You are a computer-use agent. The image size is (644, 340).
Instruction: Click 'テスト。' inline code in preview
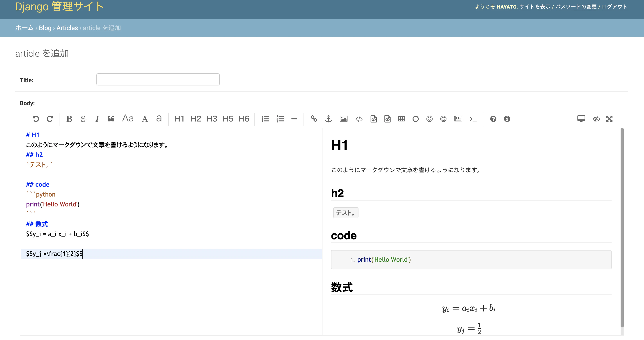pyautogui.click(x=345, y=213)
